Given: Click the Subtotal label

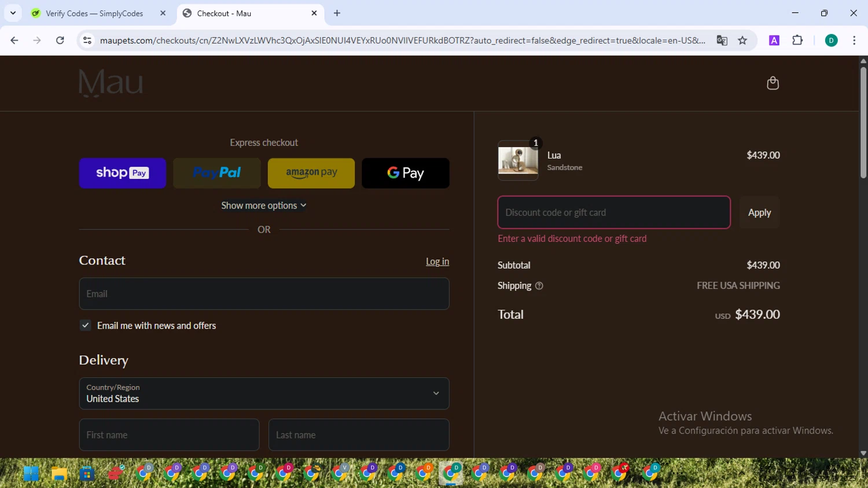Looking at the screenshot, I should [514, 265].
